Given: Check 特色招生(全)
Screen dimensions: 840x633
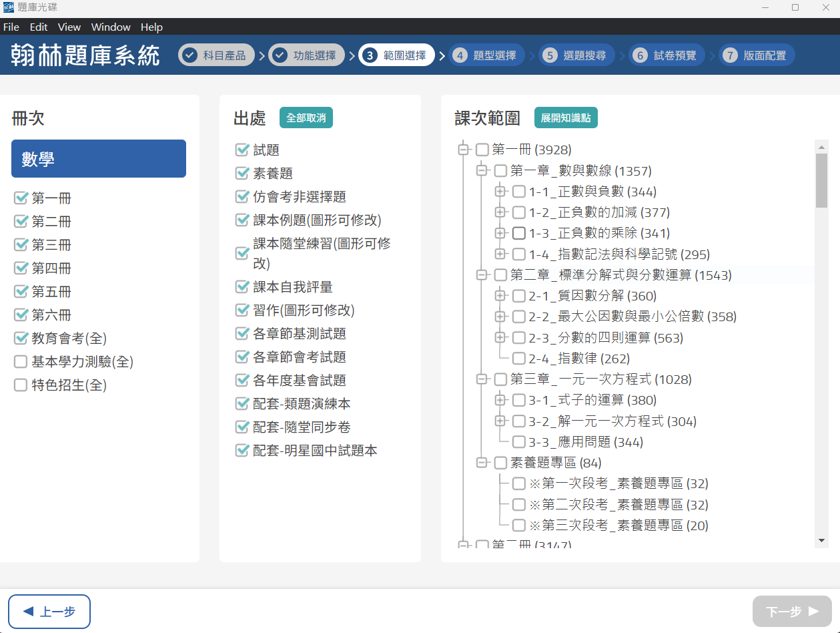Looking at the screenshot, I should (21, 385).
